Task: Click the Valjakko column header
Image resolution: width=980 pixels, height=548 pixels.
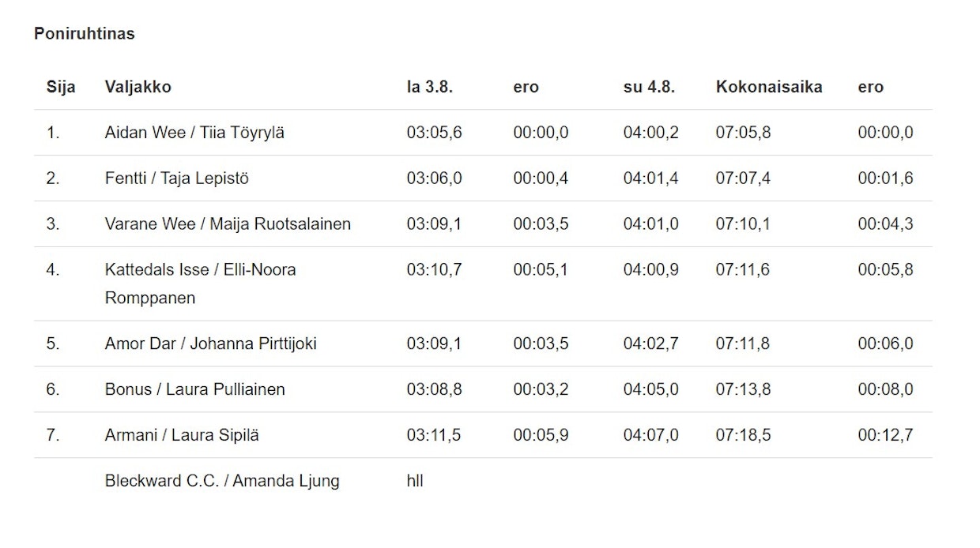Action: [138, 87]
